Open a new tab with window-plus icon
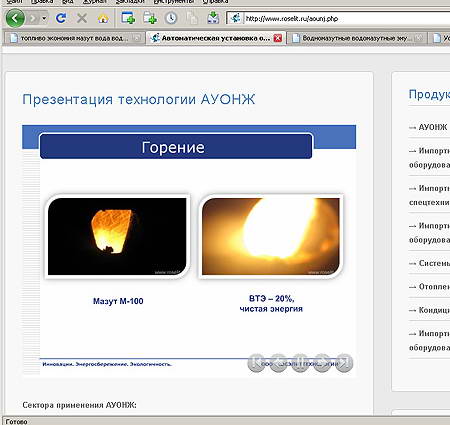450x425 pixels. [x=128, y=18]
